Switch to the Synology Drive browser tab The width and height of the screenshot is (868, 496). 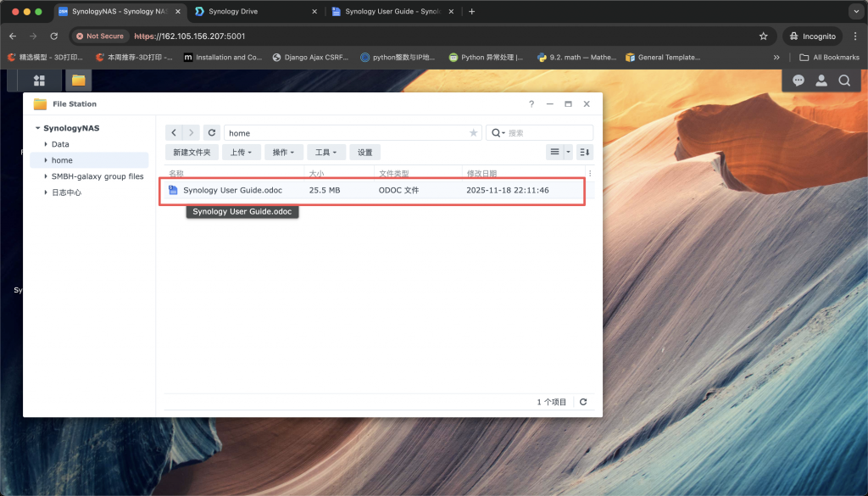click(x=254, y=12)
